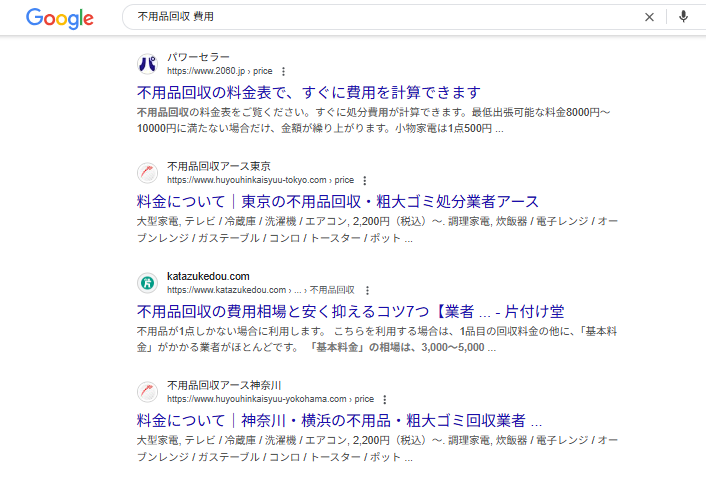Open 不用品回収の料金表で、すぐに費用を計算できます result

coord(308,92)
